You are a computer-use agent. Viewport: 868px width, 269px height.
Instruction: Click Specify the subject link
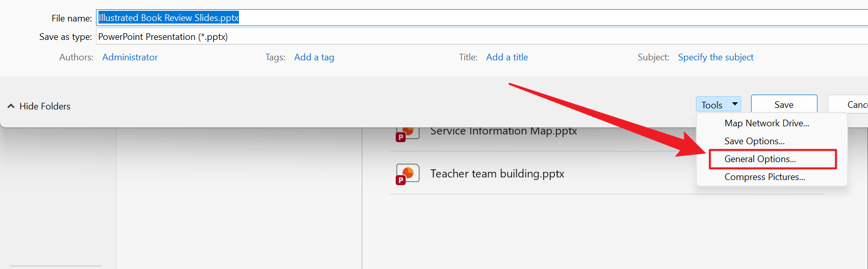pos(715,57)
